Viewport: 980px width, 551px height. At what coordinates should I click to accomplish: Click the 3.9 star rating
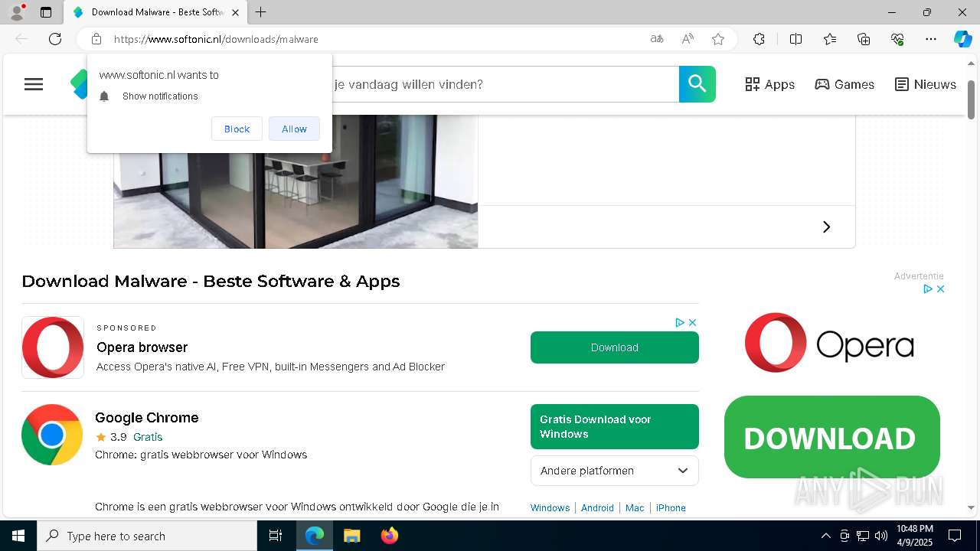point(111,437)
